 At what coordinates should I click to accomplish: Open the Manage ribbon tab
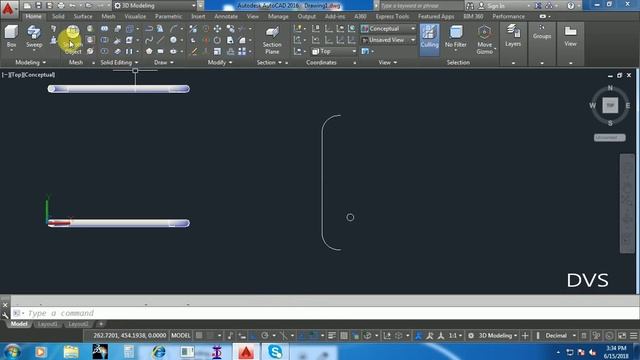point(278,16)
